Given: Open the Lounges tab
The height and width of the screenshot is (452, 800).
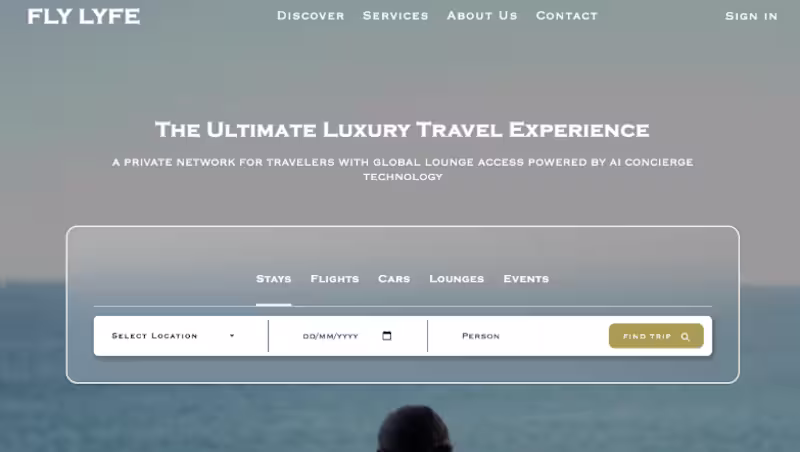Looking at the screenshot, I should pos(457,279).
